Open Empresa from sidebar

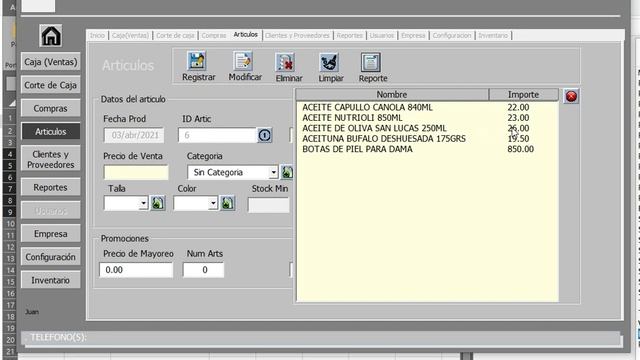tap(51, 234)
